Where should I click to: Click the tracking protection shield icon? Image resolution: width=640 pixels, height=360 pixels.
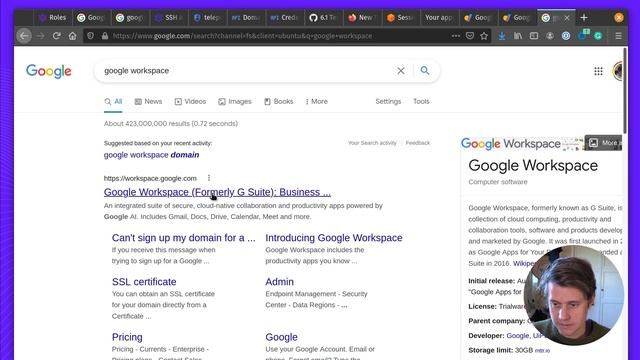tap(91, 36)
